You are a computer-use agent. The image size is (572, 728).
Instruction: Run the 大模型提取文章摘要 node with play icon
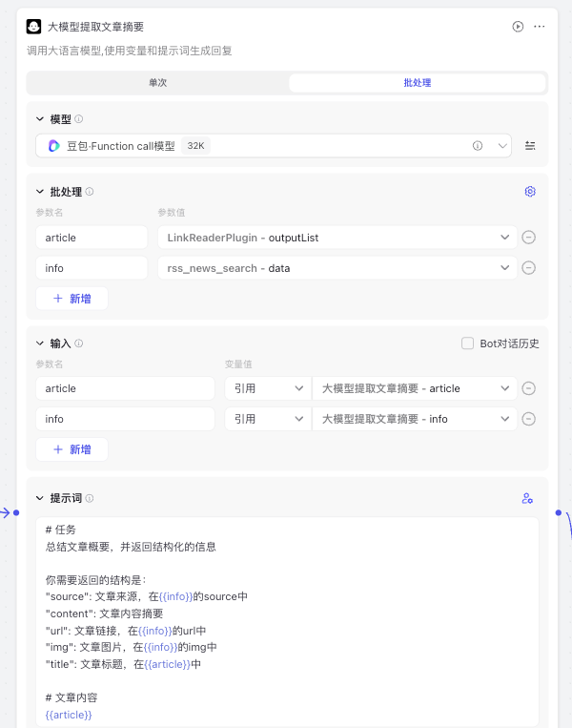[x=518, y=27]
